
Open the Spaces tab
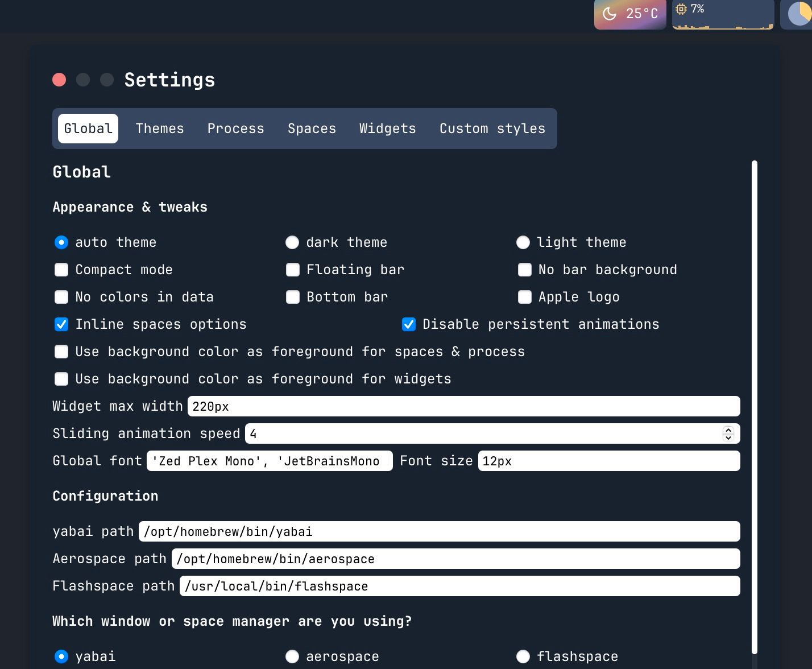(x=312, y=129)
